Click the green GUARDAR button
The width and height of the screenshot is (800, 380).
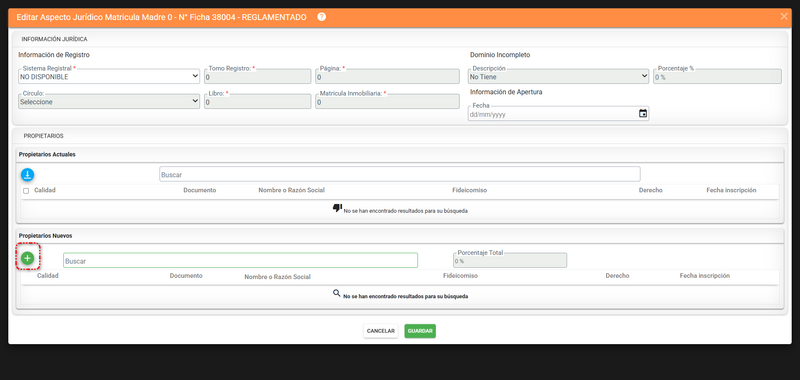point(420,331)
